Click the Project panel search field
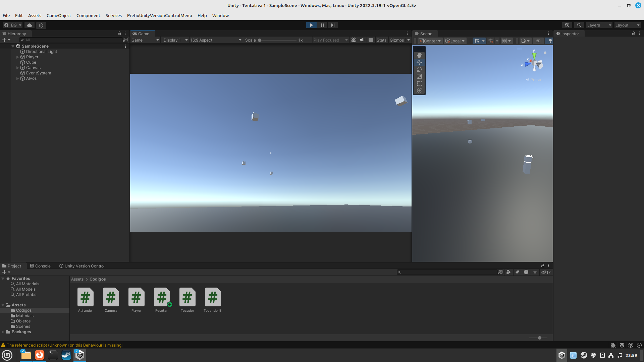644x362 pixels. 448,272
